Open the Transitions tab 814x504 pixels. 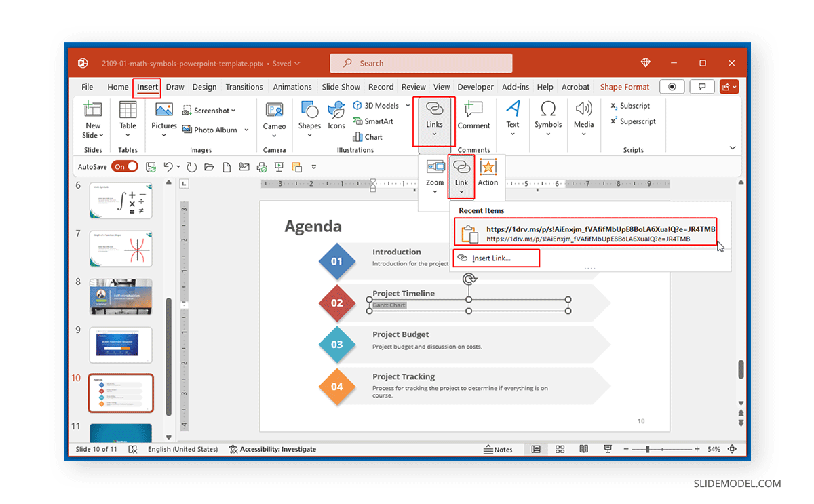point(244,87)
